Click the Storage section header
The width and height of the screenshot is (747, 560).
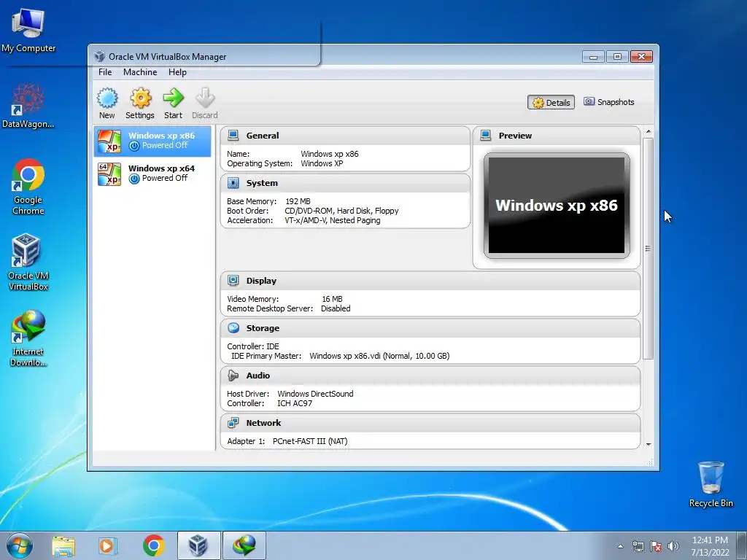(x=430, y=328)
